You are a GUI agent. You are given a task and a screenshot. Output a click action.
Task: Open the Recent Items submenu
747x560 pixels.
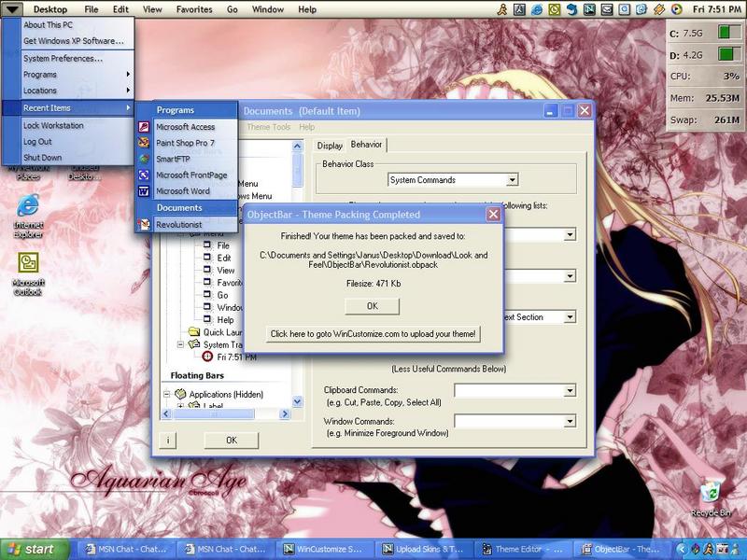click(x=67, y=108)
